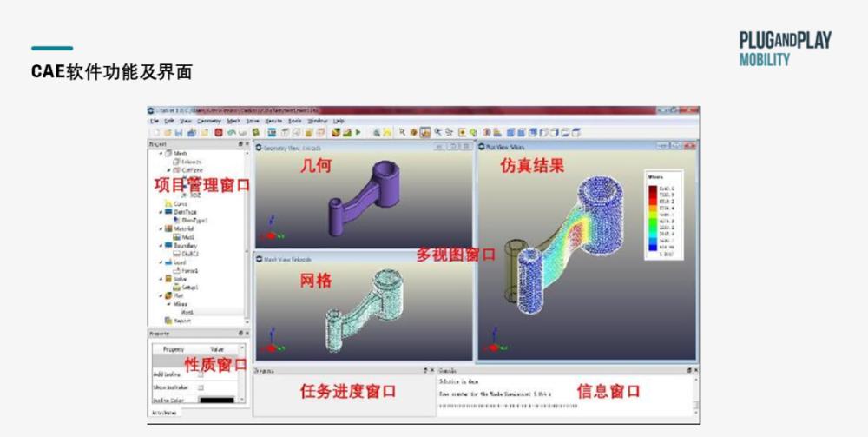Click the Material node icon

tap(168, 228)
